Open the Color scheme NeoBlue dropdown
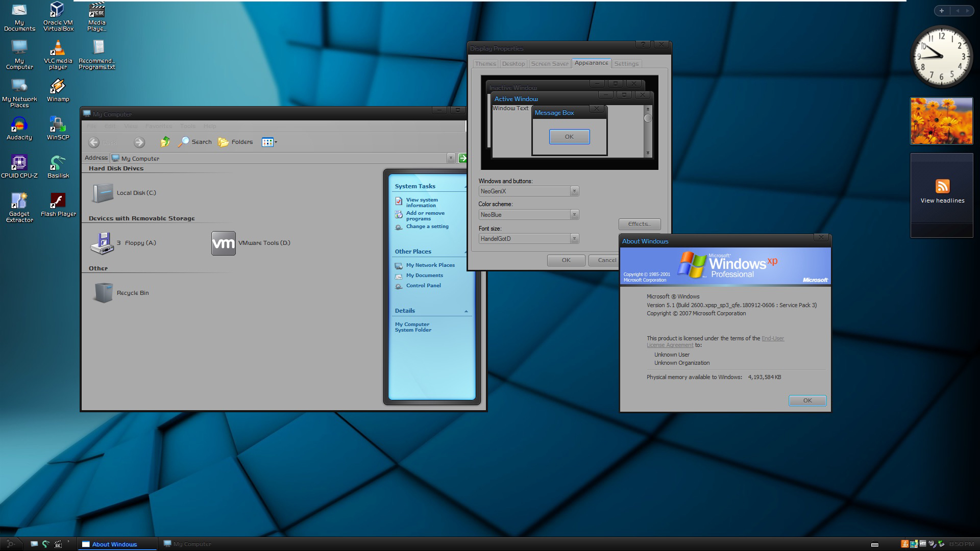The height and width of the screenshot is (551, 980). click(574, 215)
